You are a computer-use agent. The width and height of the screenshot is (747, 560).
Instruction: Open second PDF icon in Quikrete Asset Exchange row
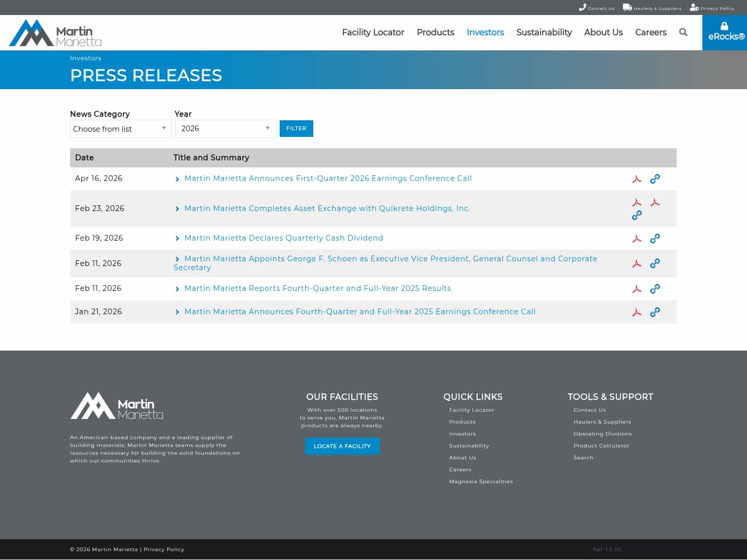pos(655,202)
